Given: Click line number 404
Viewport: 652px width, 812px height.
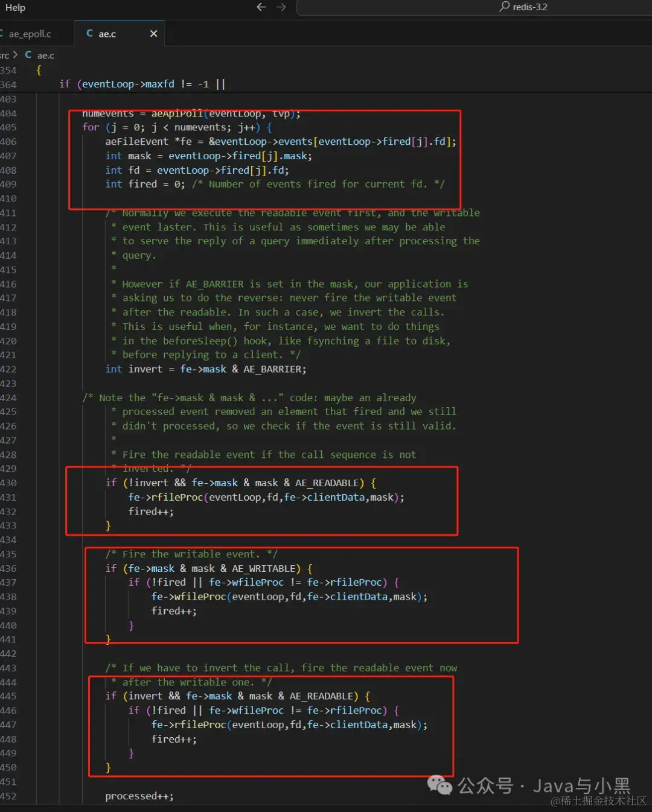Looking at the screenshot, I should (8, 113).
